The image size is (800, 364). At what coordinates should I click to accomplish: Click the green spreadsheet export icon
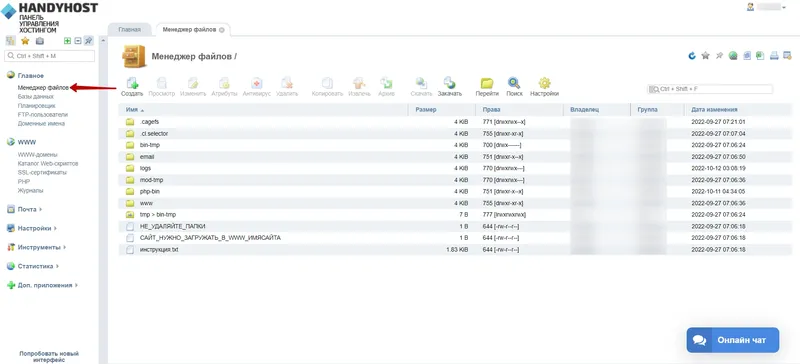pos(760,56)
